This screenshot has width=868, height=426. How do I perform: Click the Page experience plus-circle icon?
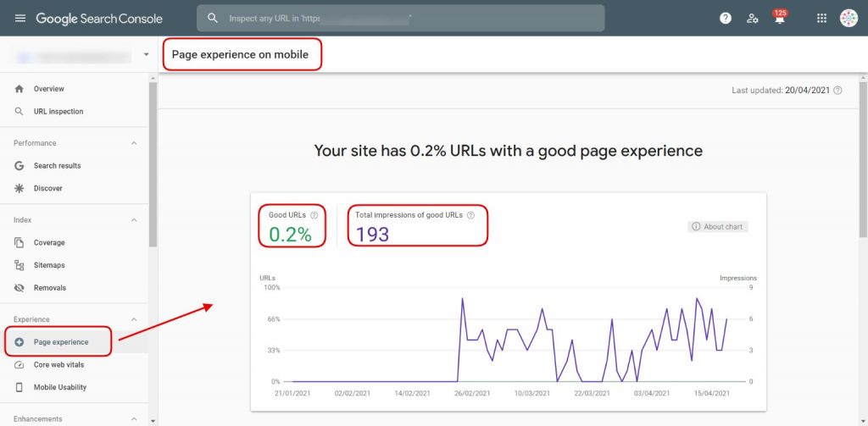click(19, 342)
